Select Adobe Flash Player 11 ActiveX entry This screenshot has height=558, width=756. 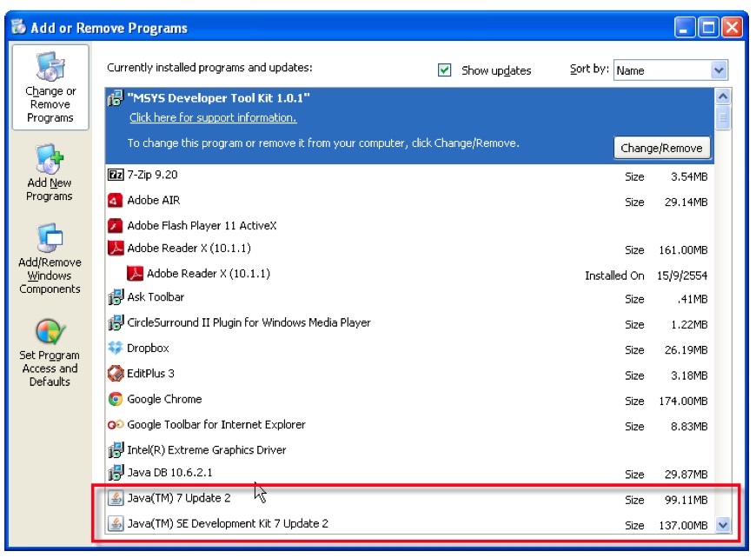tap(409, 225)
